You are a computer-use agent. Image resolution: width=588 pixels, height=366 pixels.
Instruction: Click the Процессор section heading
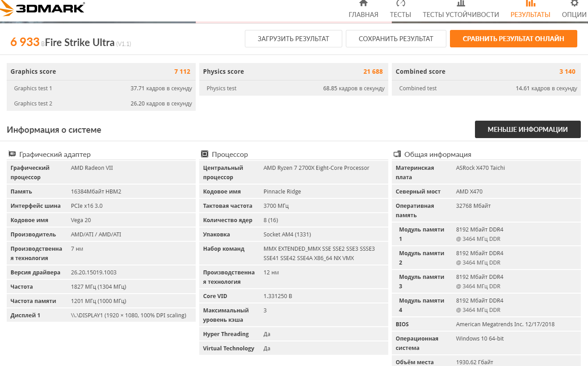230,155
